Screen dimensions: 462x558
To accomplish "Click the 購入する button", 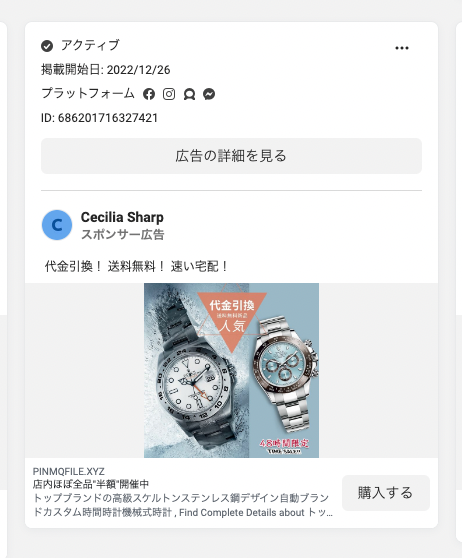I will [386, 493].
